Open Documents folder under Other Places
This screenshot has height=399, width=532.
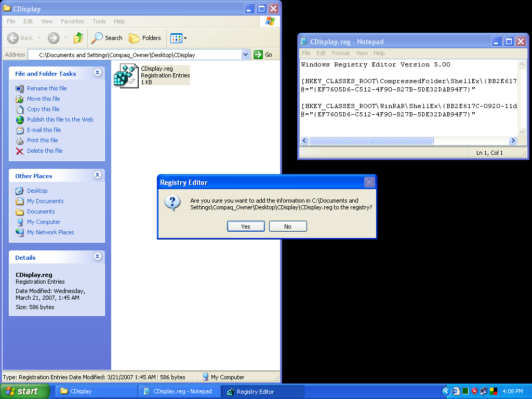[41, 212]
